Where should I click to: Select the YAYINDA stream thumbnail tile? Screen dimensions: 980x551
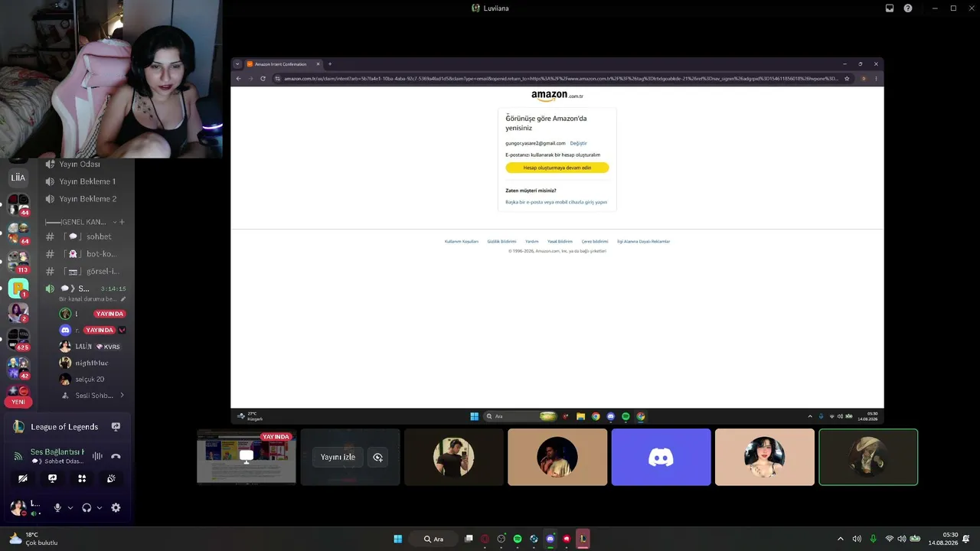247,457
